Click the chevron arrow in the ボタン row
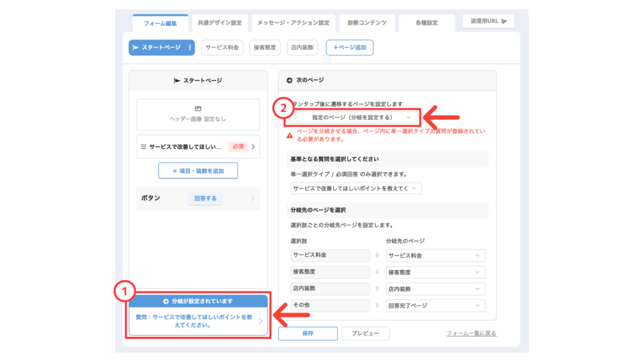This screenshot has width=644, height=362. point(253,199)
